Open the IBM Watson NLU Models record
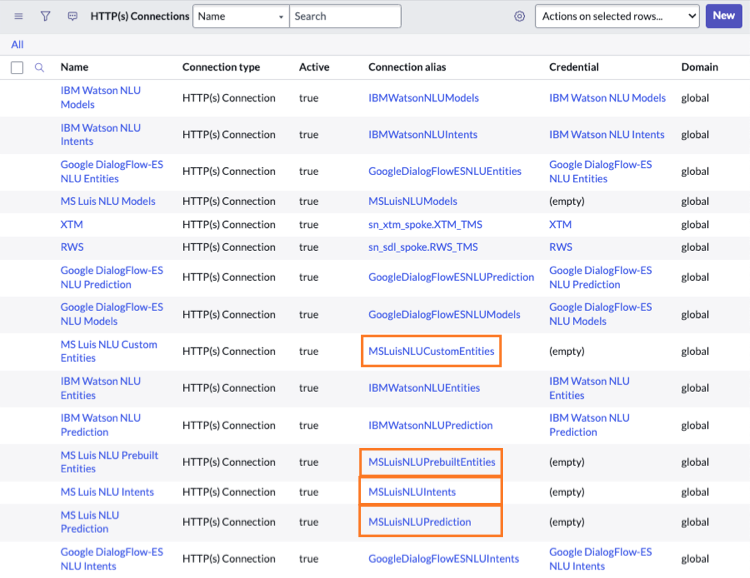Image resolution: width=750 pixels, height=578 pixels. coord(100,97)
